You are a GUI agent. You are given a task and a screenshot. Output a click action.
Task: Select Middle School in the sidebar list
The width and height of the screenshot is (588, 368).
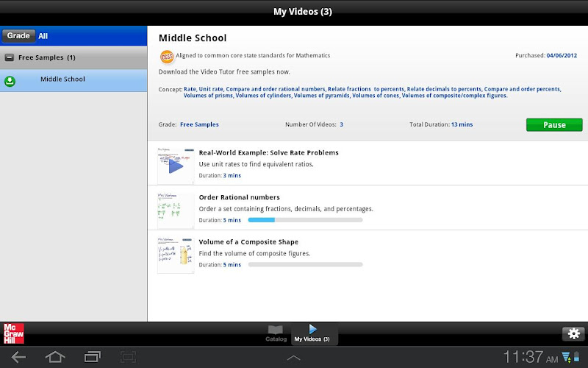(x=62, y=79)
